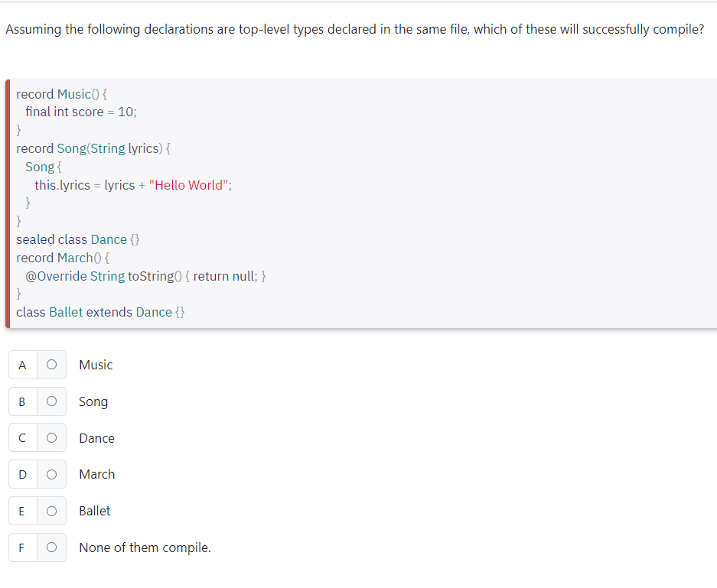The image size is (717, 588).
Task: Select radio button for None of them compile
Action: [x=51, y=547]
